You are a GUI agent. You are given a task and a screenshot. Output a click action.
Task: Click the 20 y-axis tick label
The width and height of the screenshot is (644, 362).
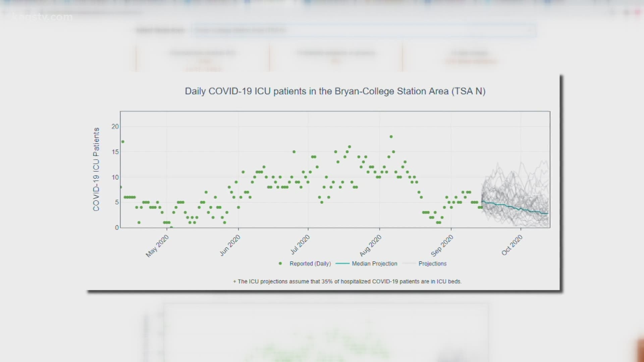[115, 126]
